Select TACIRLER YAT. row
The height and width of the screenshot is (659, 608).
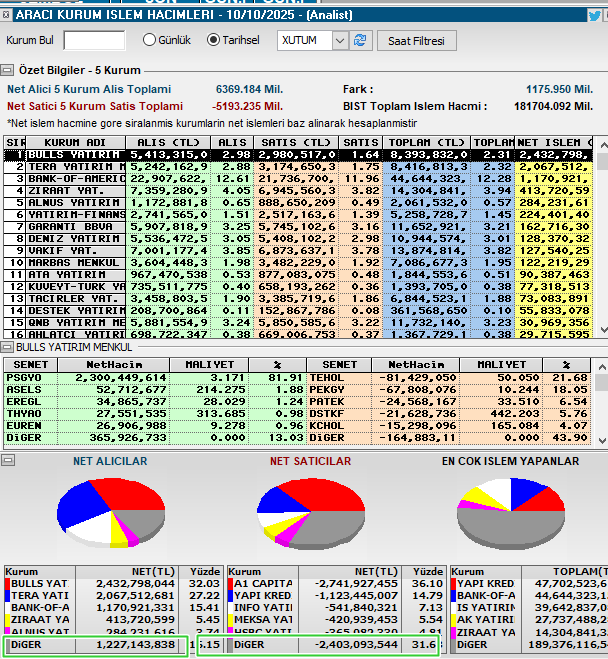(x=298, y=299)
